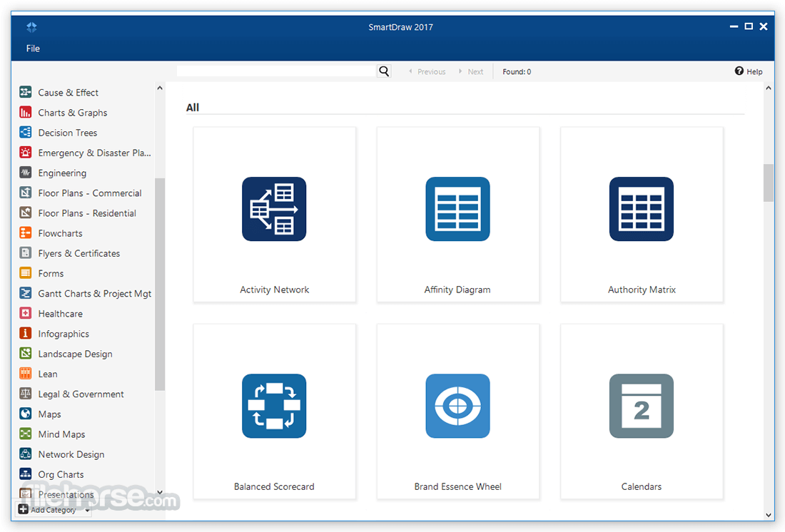785x532 pixels.
Task: Click into the template search field
Action: [x=276, y=71]
